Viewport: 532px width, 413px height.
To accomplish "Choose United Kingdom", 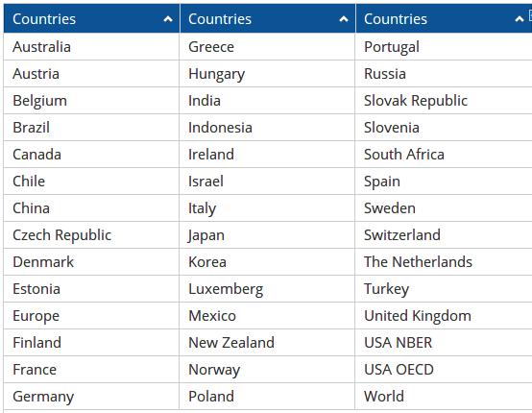I will click(418, 316).
